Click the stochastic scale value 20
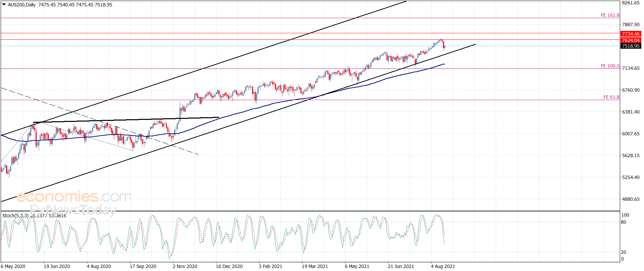 point(623,252)
